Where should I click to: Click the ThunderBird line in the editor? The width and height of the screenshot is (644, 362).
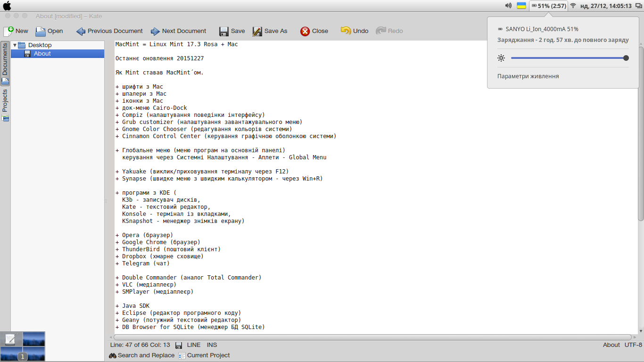tap(168, 249)
